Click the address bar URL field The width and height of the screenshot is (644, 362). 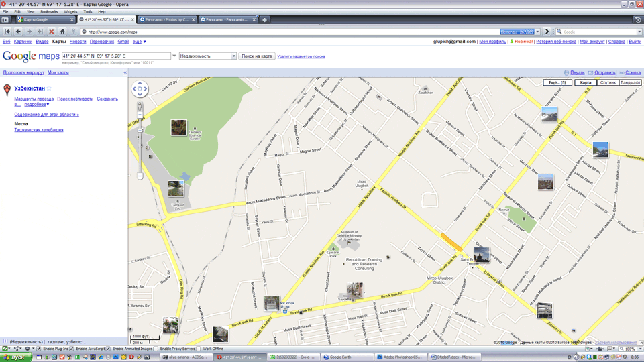tap(290, 32)
